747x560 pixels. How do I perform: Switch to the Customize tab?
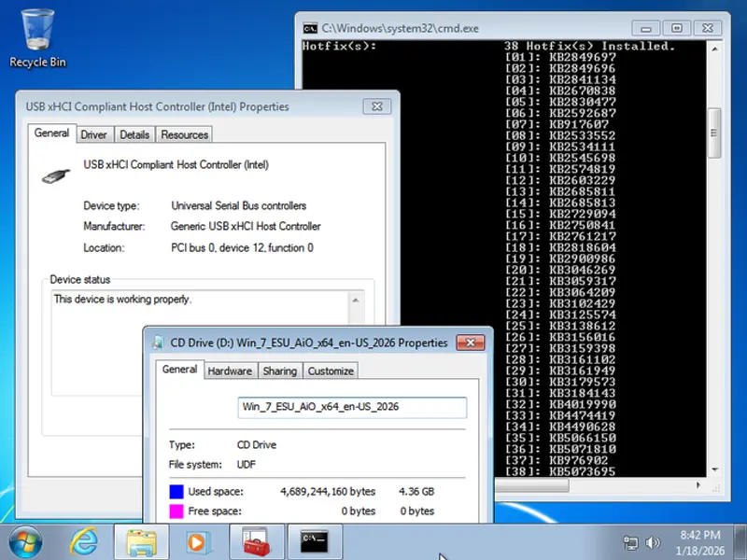pyautogui.click(x=330, y=371)
